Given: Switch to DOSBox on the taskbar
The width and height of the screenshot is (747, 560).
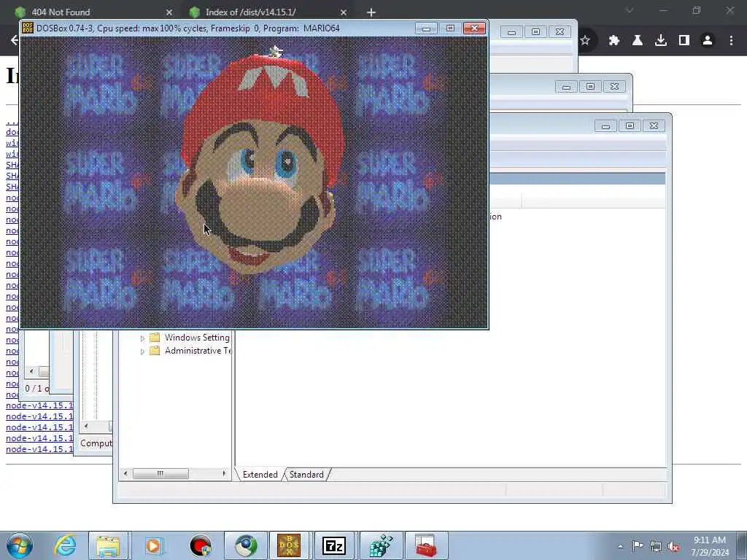Looking at the screenshot, I should [289, 545].
